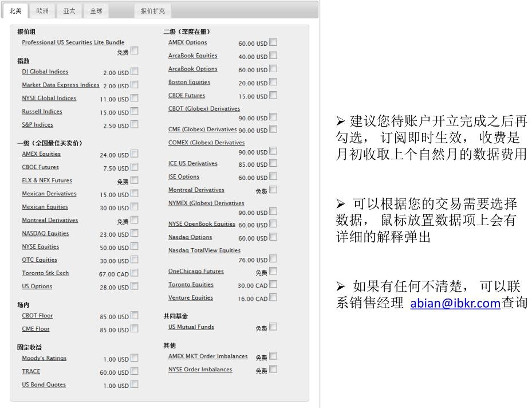Enable the S&P Indices checkbox
The image size is (532, 408).
pos(135,124)
